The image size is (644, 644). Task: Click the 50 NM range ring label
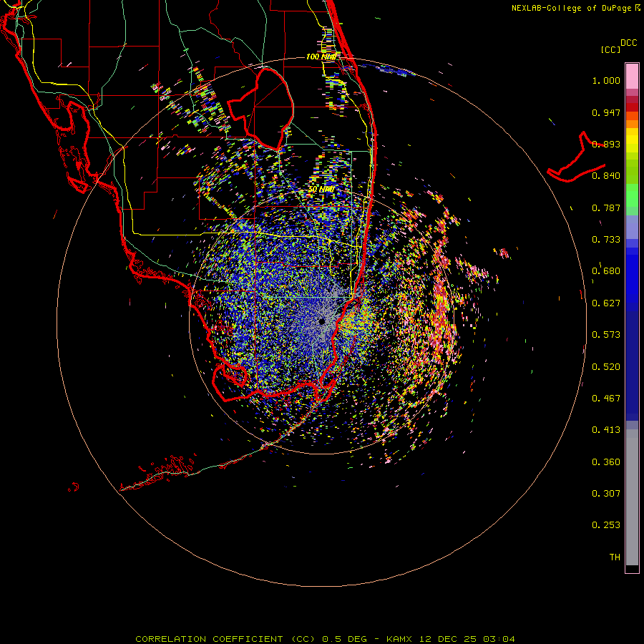pos(321,190)
